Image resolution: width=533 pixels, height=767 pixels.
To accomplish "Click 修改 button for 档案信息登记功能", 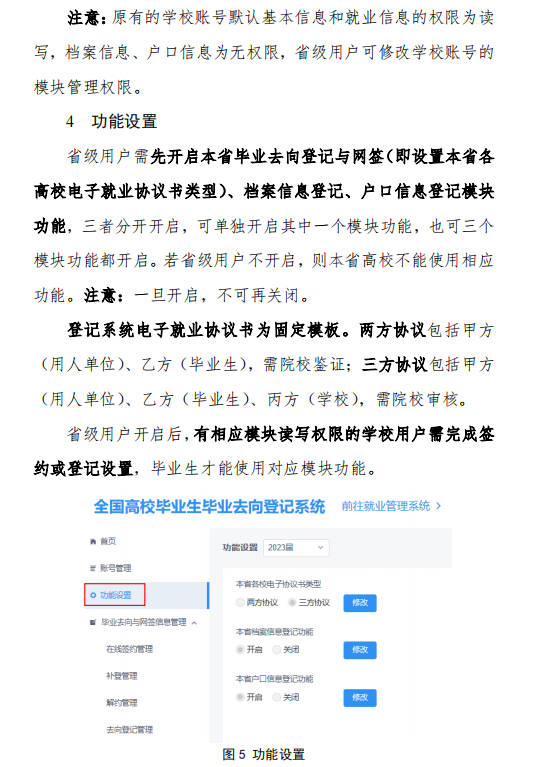I will pos(360,650).
